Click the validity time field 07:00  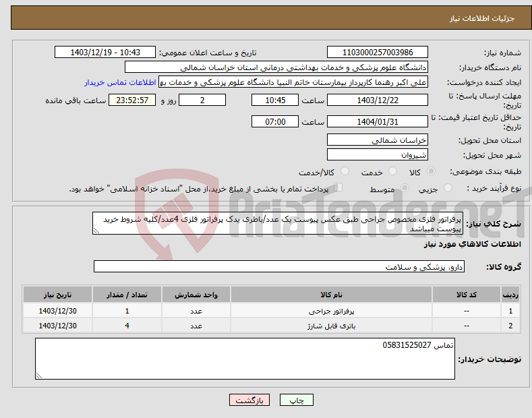pyautogui.click(x=275, y=121)
